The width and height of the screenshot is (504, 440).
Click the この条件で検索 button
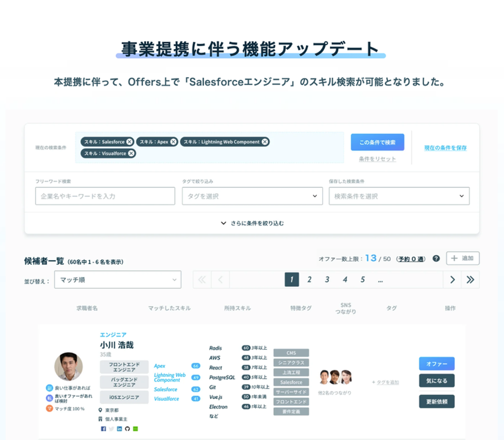(378, 142)
